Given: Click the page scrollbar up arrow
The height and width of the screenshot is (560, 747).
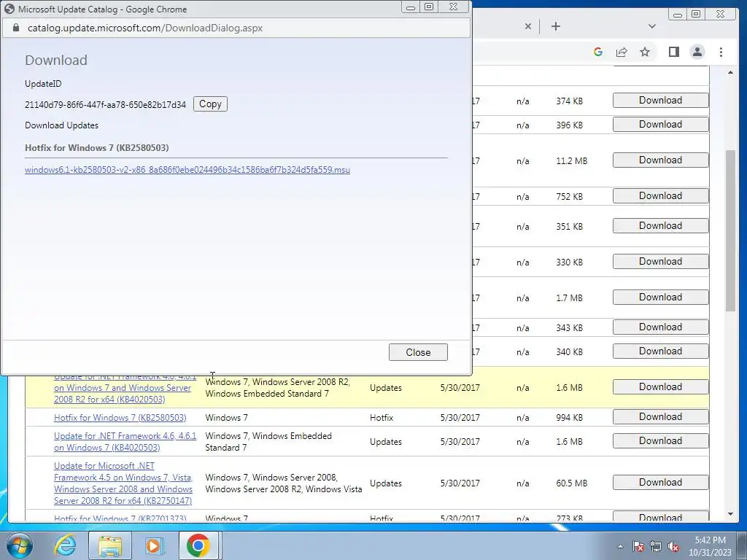Looking at the screenshot, I should (x=730, y=72).
